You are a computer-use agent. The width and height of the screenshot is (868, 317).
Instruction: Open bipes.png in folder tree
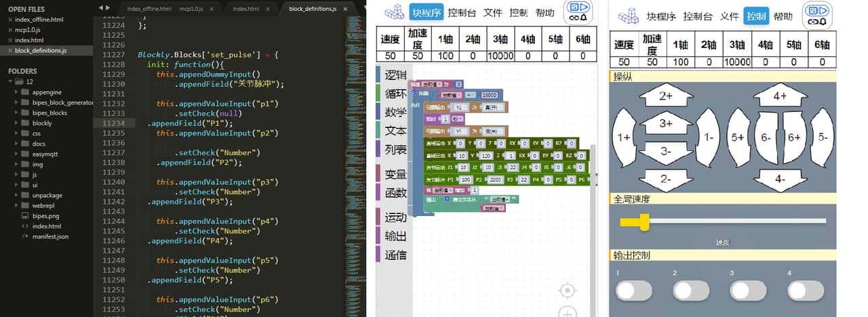point(45,215)
